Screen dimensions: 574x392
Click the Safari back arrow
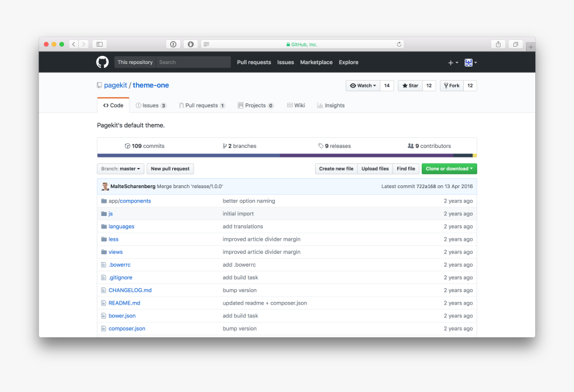[x=73, y=44]
